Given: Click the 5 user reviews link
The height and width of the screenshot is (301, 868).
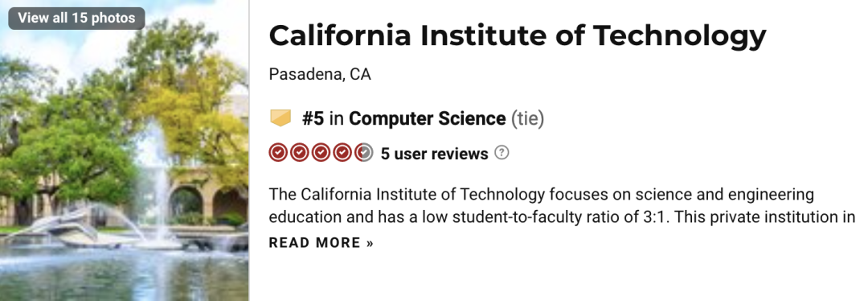Looking at the screenshot, I should pyautogui.click(x=435, y=154).
